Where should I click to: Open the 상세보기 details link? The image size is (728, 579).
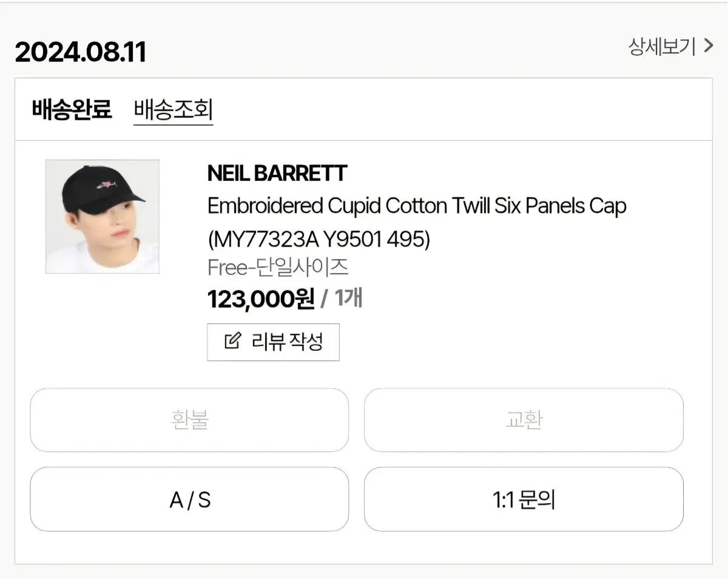662,46
